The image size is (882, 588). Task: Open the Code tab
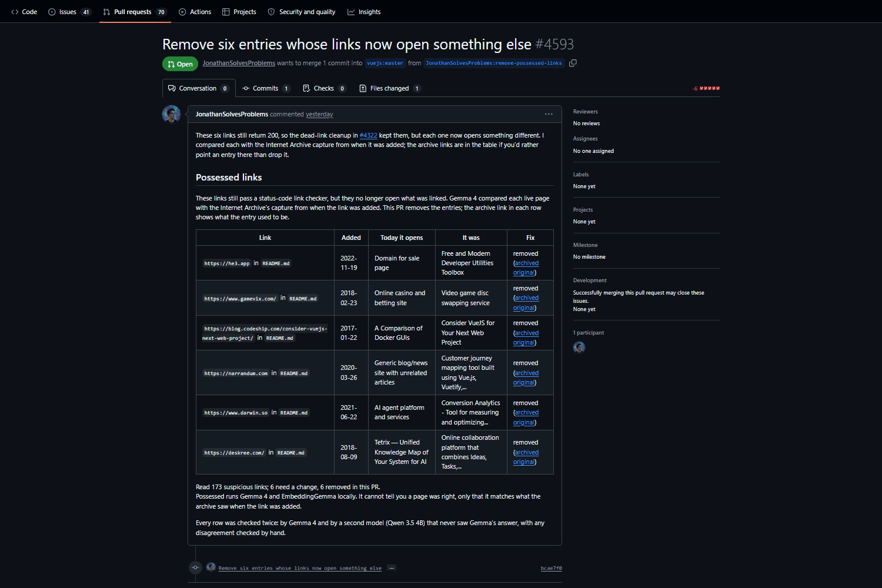pos(24,12)
